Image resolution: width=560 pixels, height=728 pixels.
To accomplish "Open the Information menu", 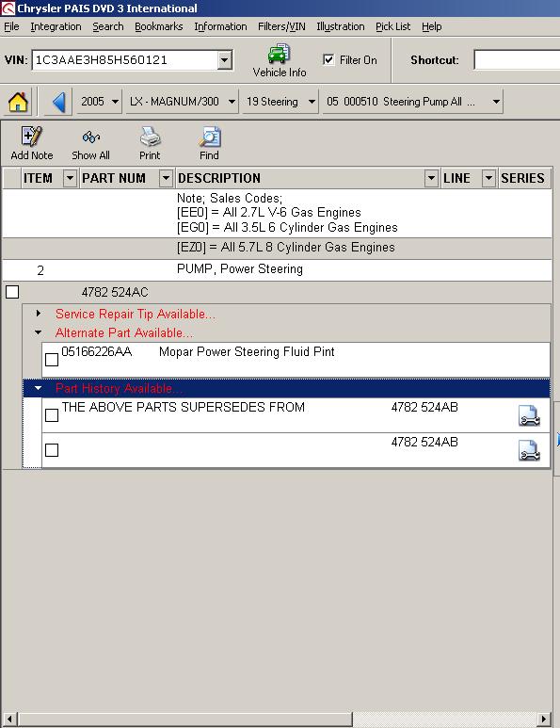I will click(x=220, y=26).
